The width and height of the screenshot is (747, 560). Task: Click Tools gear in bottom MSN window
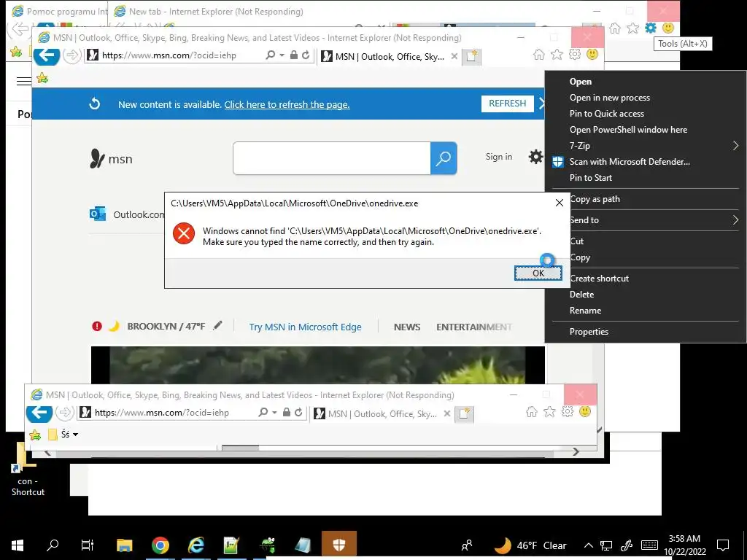[x=567, y=412]
